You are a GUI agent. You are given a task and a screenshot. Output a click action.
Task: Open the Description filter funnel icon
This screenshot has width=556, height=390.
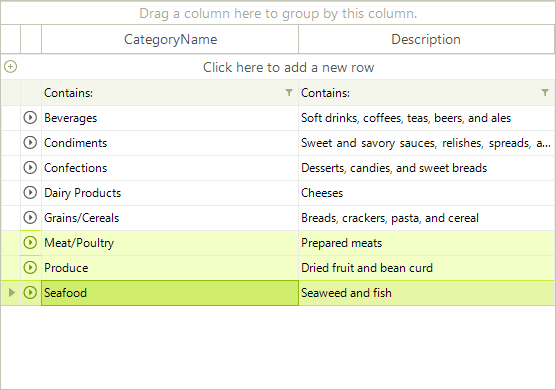[545, 93]
